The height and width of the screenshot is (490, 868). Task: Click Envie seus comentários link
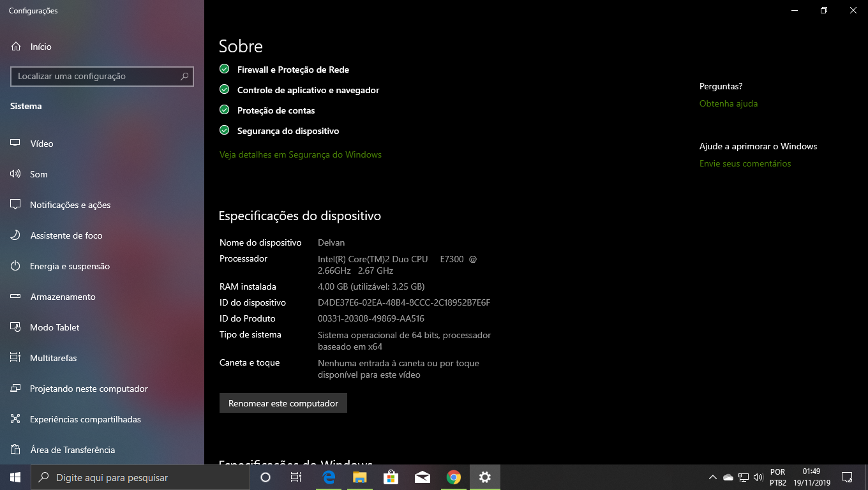[x=745, y=163]
